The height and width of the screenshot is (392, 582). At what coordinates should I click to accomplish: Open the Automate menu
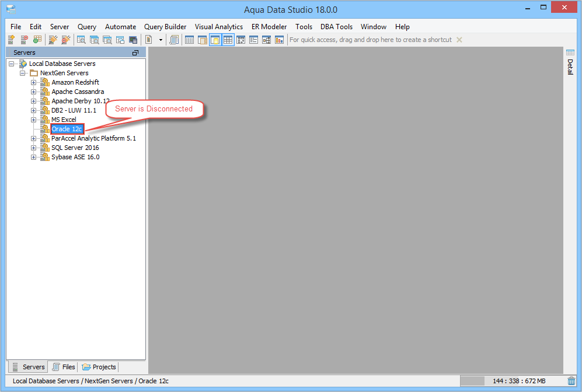(121, 27)
